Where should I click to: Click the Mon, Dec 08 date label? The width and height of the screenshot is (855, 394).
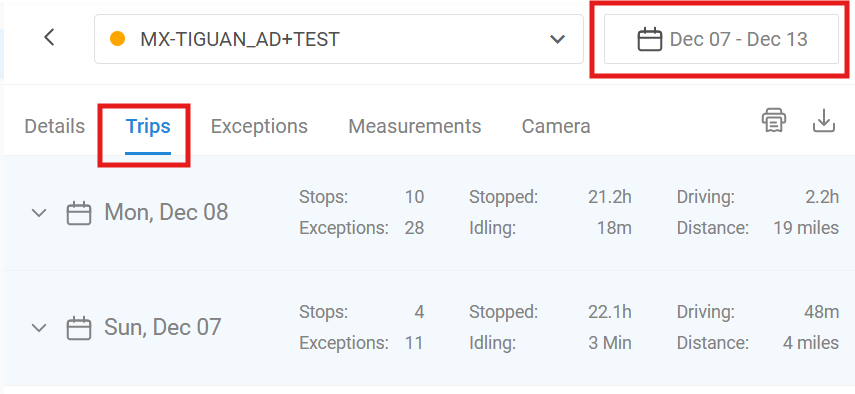point(166,212)
